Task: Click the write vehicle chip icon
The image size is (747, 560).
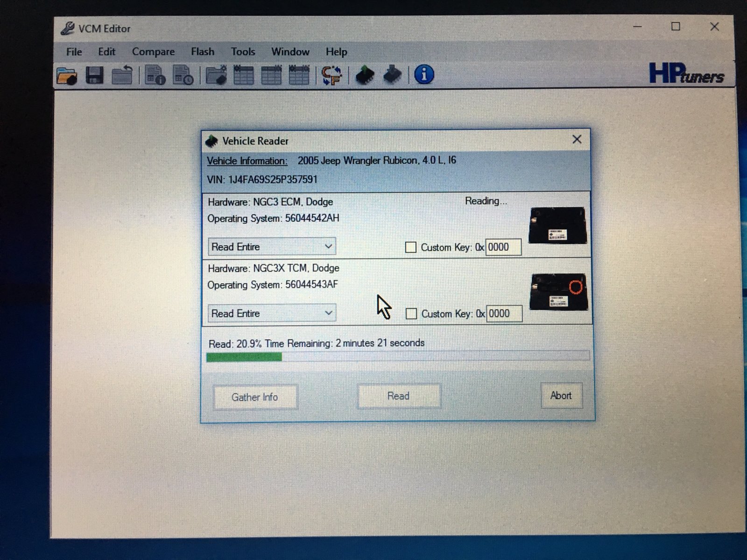Action: (392, 75)
